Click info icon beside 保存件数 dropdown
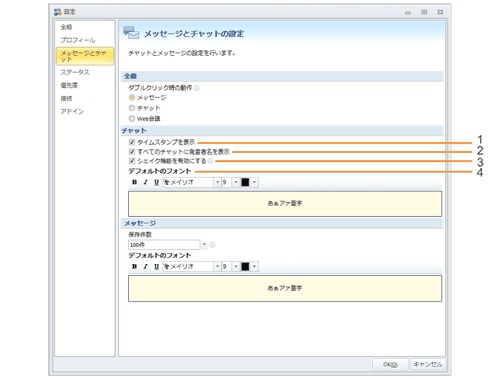The height and width of the screenshot is (379, 500). pyautogui.click(x=212, y=245)
